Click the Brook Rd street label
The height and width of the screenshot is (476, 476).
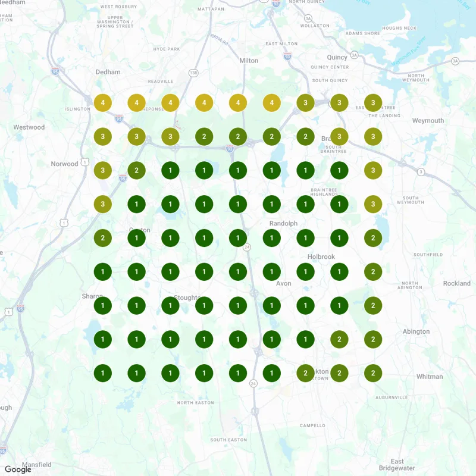tap(220, 40)
